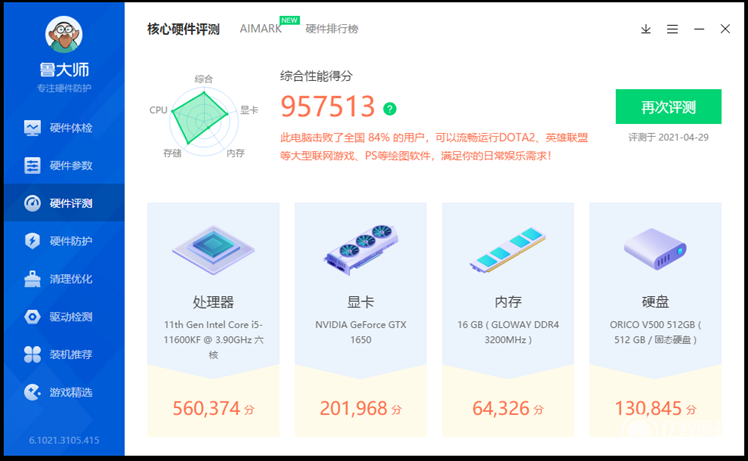Click the 11th Gen Intel Core i5 description
Viewport: 748px width, 461px height.
click(x=213, y=339)
